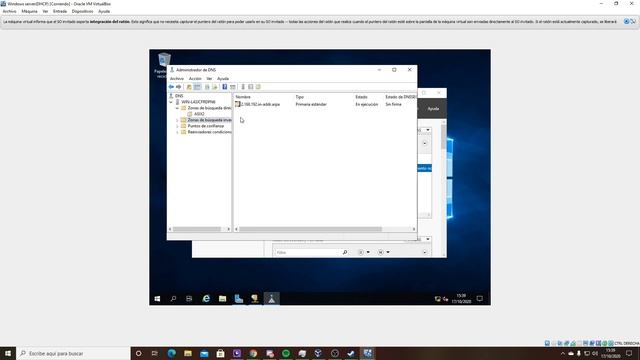
Task: Open the Ayuda menu in DNS Manager
Action: tap(223, 78)
